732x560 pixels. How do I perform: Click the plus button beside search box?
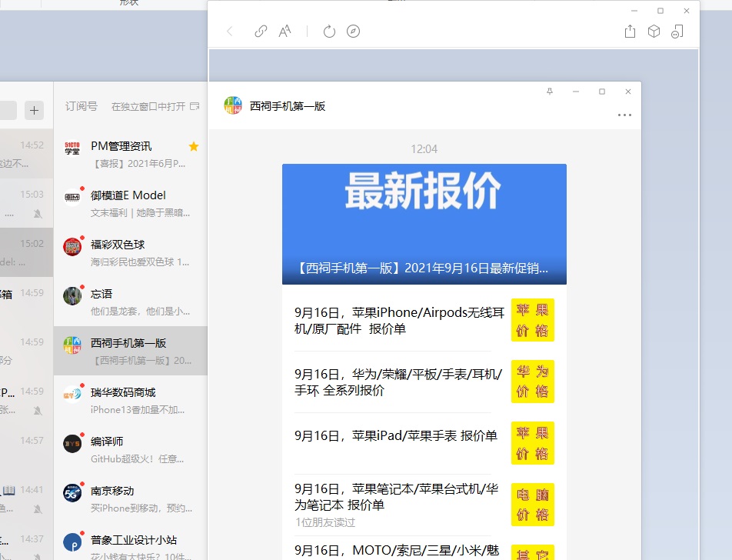[34, 111]
